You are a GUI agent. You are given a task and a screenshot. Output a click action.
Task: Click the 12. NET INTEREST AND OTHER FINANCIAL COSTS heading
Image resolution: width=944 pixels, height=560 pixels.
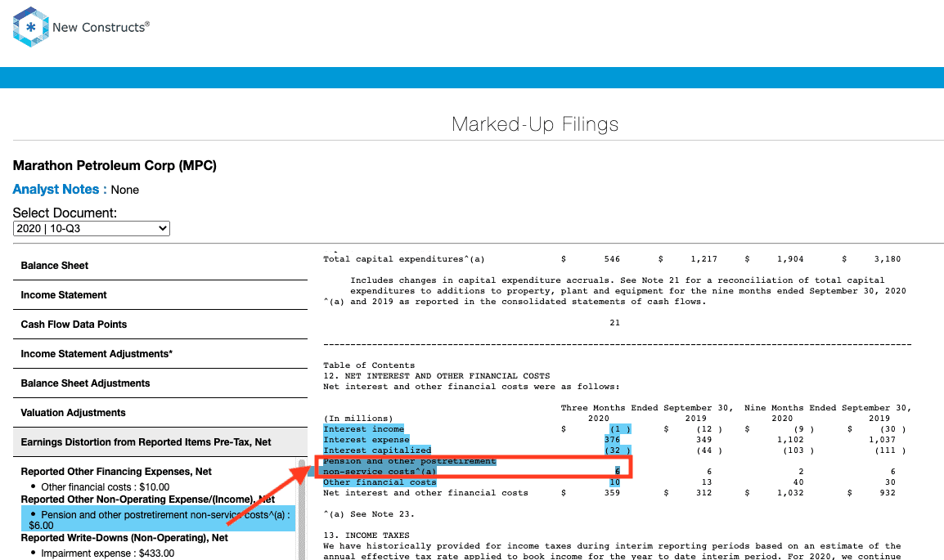click(437, 376)
